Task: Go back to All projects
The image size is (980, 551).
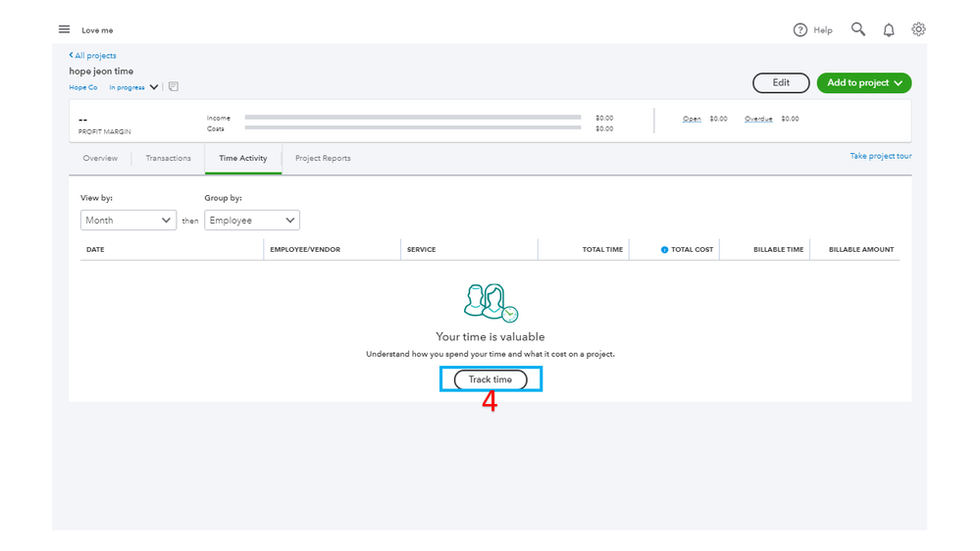Action: [92, 56]
